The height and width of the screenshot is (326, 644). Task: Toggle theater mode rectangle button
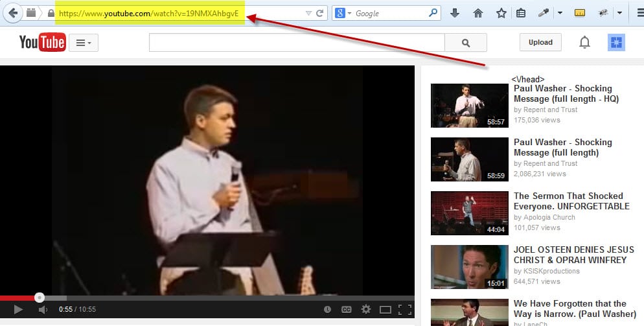tap(385, 310)
